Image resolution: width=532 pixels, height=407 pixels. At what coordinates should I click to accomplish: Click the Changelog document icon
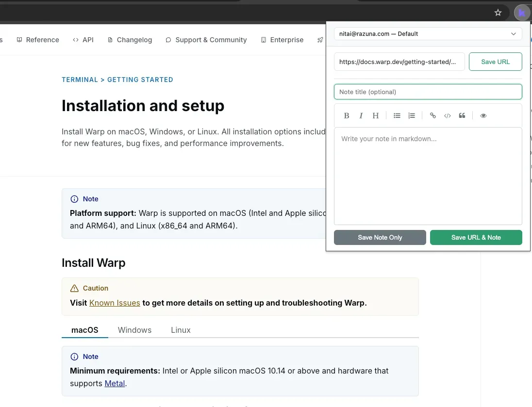(x=110, y=40)
